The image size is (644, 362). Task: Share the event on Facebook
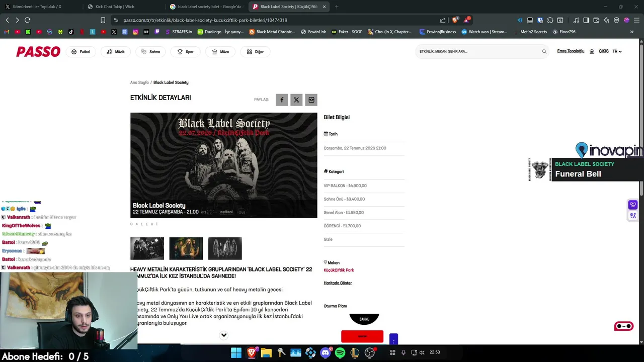282,100
